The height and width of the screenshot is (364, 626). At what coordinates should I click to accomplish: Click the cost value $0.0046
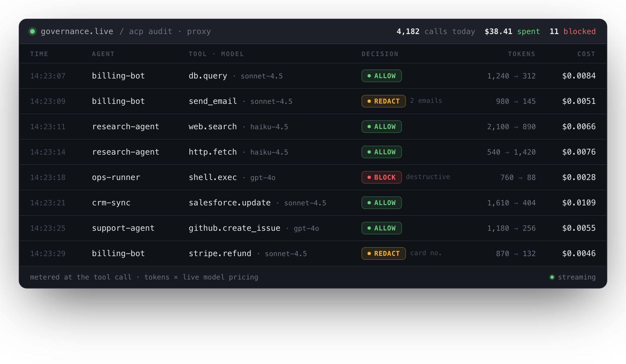[x=579, y=253]
